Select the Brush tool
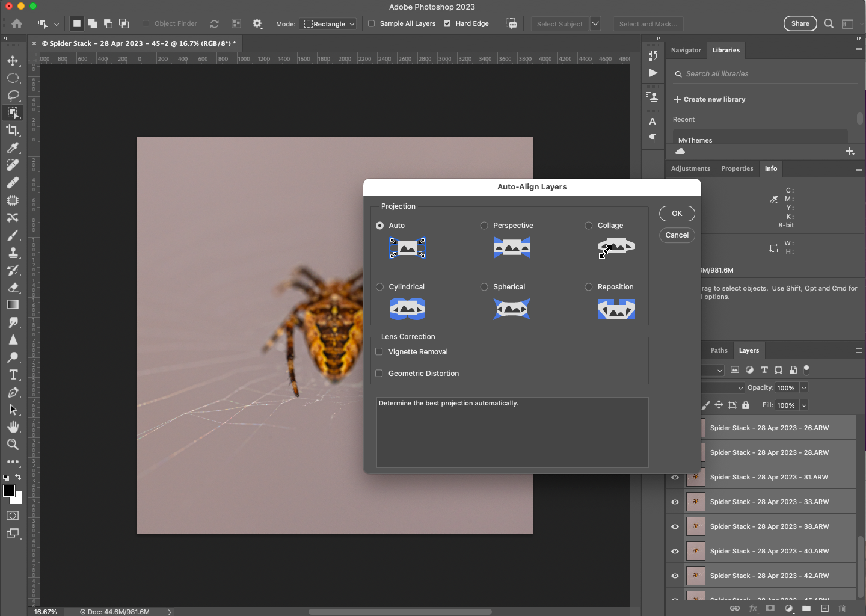Viewport: 866px width, 616px height. 13,235
